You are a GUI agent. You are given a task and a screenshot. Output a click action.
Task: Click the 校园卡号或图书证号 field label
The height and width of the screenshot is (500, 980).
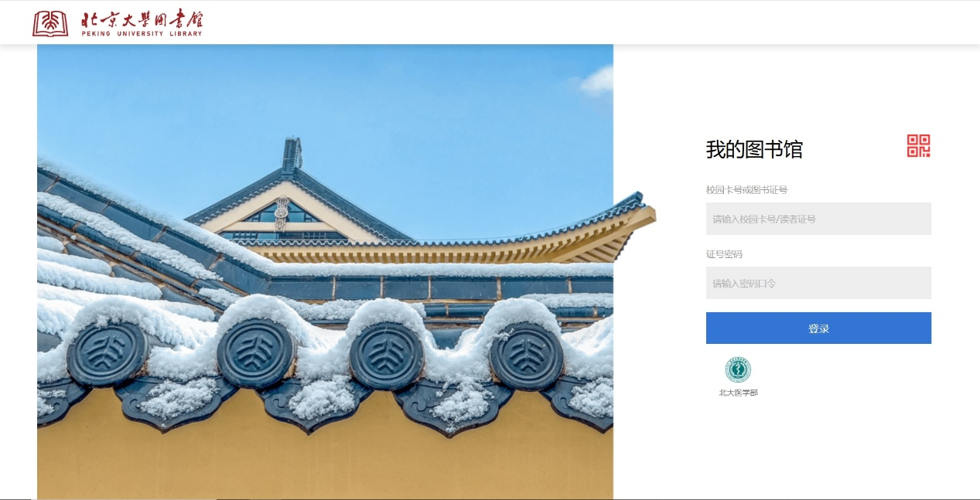746,189
